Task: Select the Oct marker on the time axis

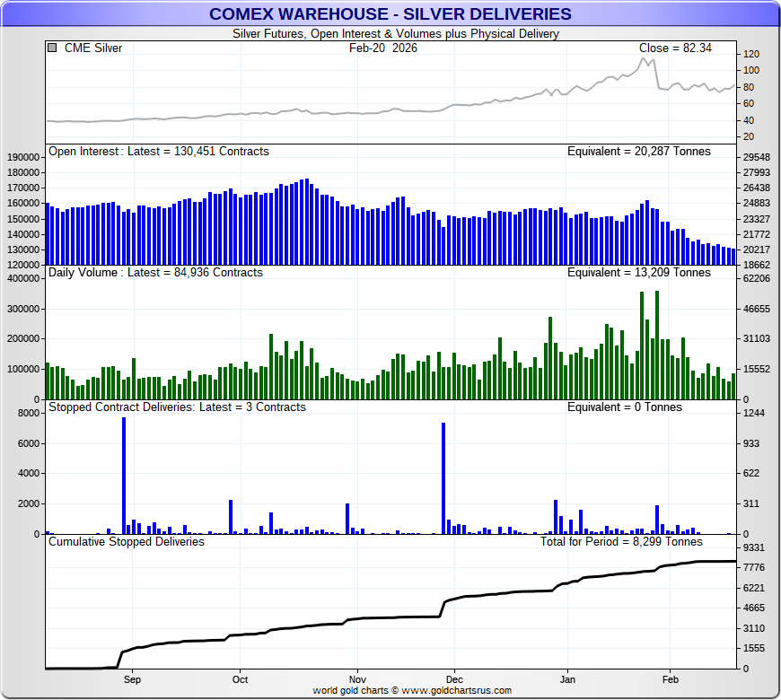Action: point(240,679)
